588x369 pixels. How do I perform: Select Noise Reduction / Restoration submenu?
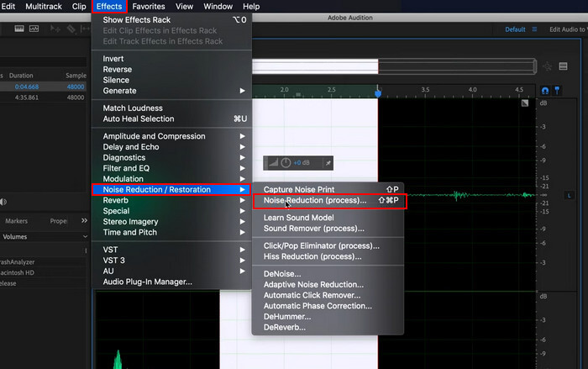point(171,190)
